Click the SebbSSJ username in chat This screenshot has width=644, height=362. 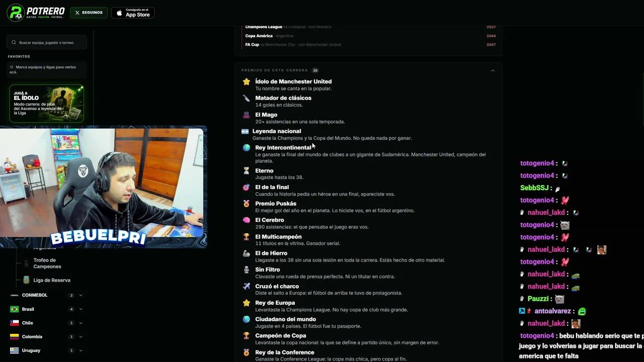[x=534, y=188]
